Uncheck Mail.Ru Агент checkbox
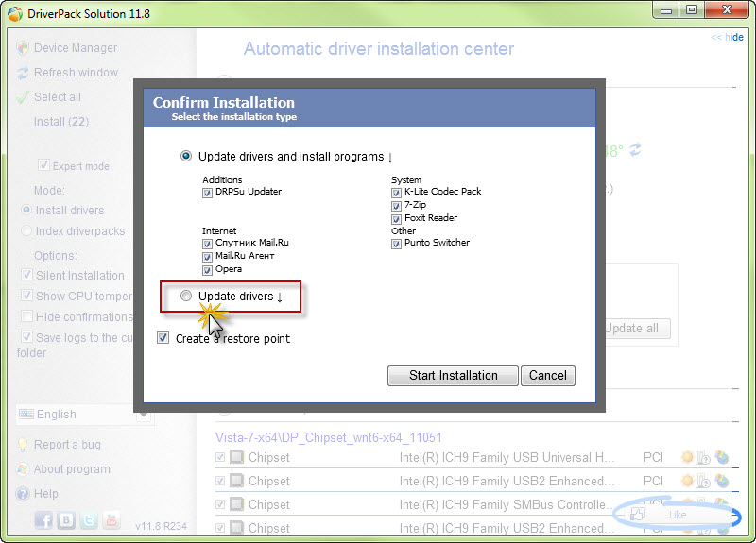Screen dimensions: 756x543 pos(207,256)
